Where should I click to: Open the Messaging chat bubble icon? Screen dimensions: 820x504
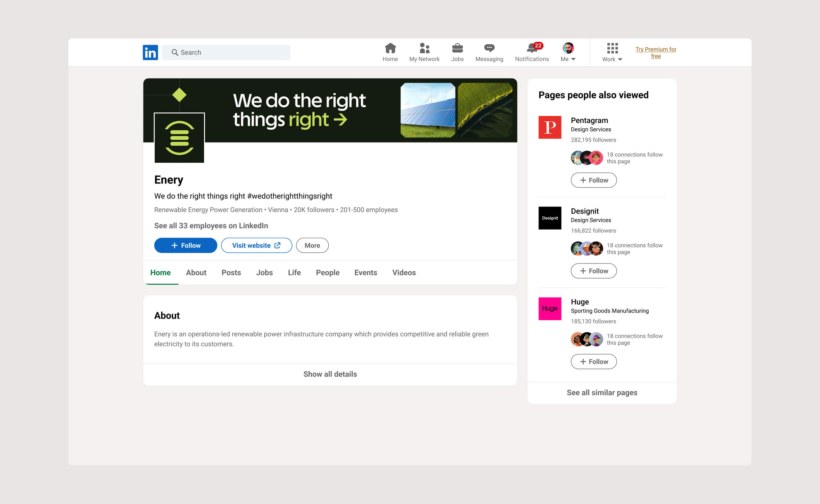(489, 48)
